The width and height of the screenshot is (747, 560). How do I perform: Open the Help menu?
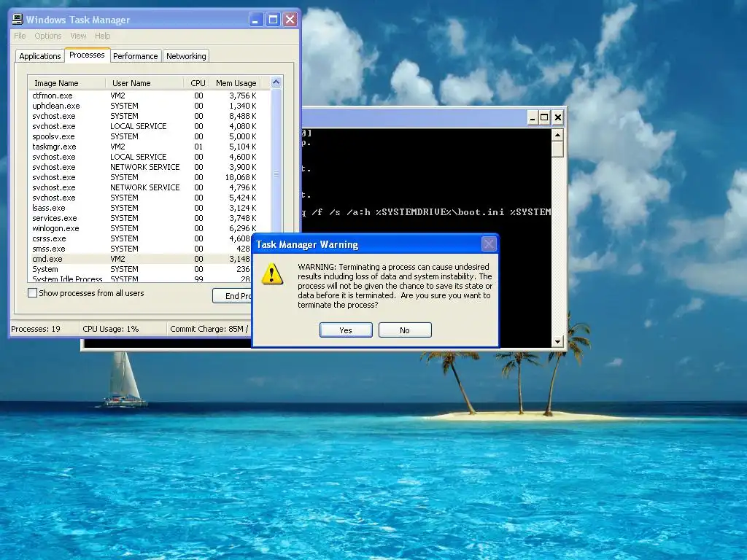(102, 36)
